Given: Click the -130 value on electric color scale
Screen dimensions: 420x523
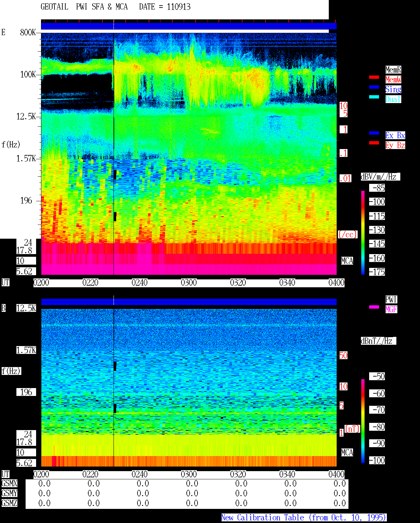Looking at the screenshot, I should 377,230.
